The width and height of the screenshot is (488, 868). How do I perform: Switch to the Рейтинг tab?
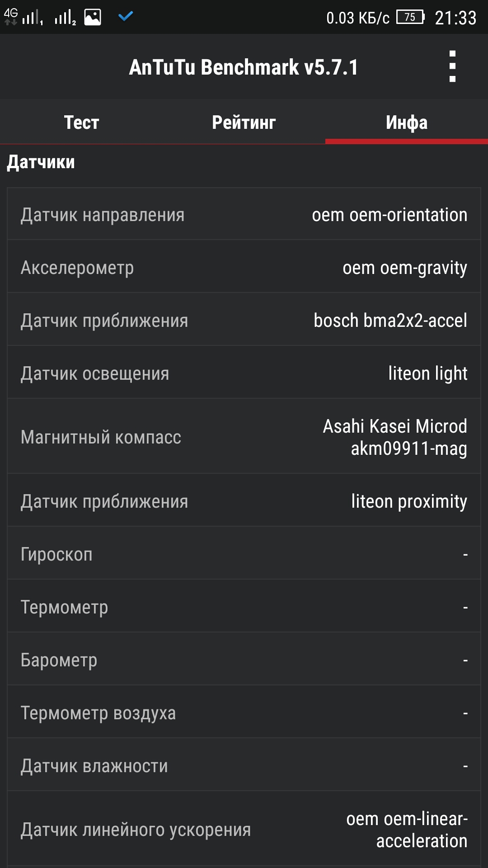[244, 122]
